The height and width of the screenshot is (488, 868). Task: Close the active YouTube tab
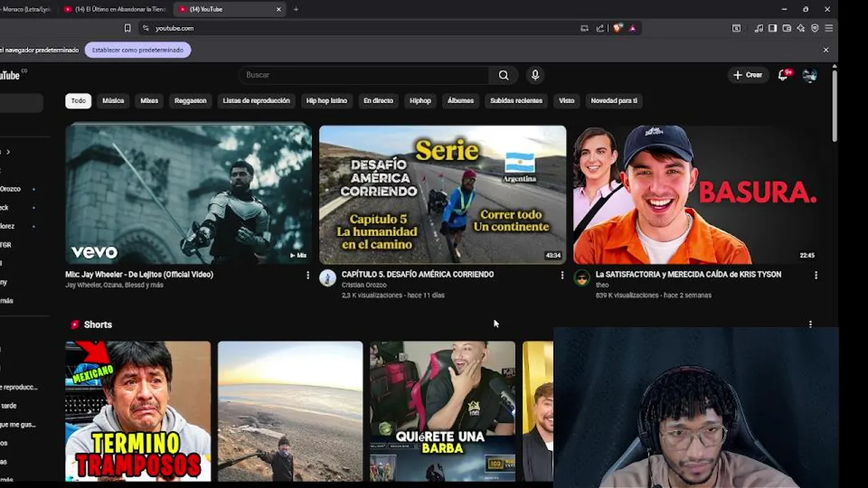coord(278,9)
